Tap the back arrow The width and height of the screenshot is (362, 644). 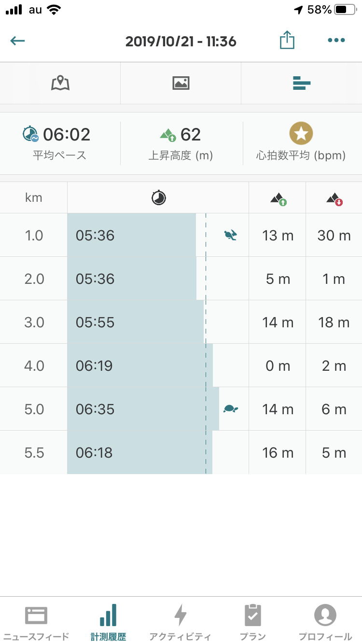tap(18, 41)
